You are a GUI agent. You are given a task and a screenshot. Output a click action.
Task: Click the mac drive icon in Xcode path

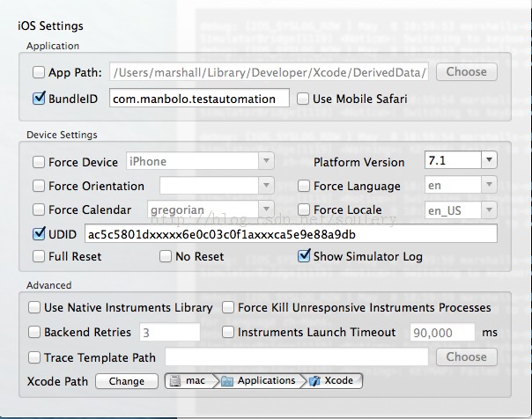tap(175, 381)
